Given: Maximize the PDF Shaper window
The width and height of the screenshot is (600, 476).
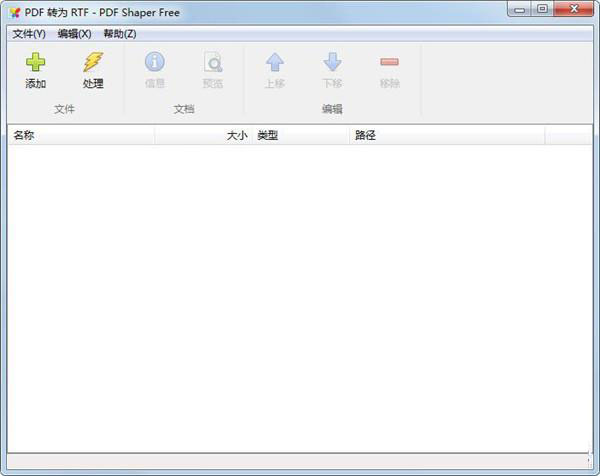Looking at the screenshot, I should point(542,9).
